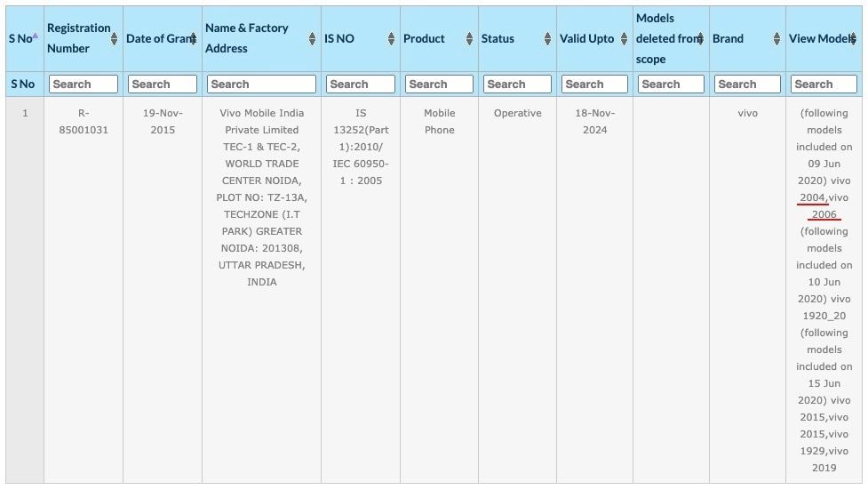Sort by IS NO arrows

click(392, 38)
